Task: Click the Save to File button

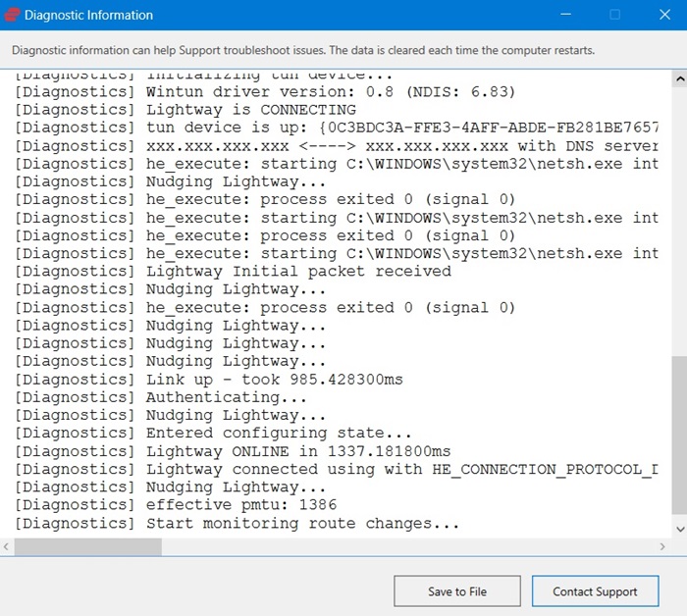Action: [x=457, y=591]
